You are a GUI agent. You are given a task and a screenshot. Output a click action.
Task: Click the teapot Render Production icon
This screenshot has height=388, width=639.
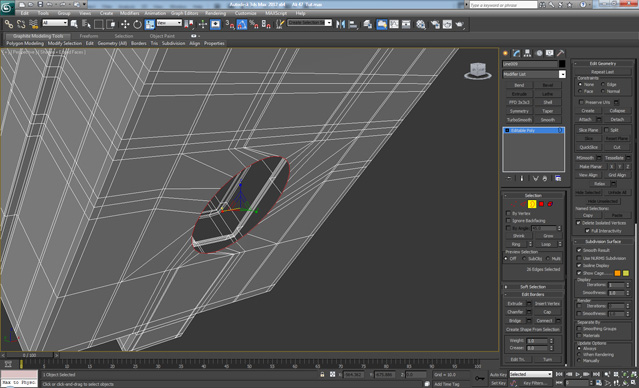pyautogui.click(x=460, y=24)
